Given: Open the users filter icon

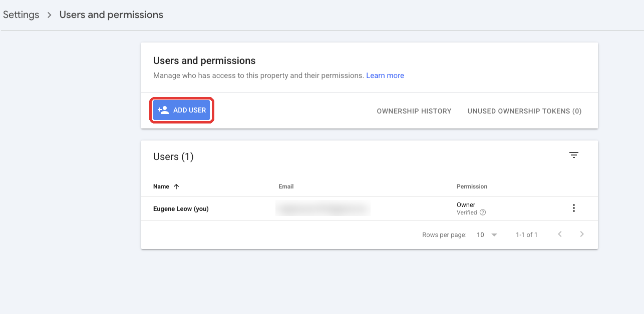Looking at the screenshot, I should click(574, 155).
